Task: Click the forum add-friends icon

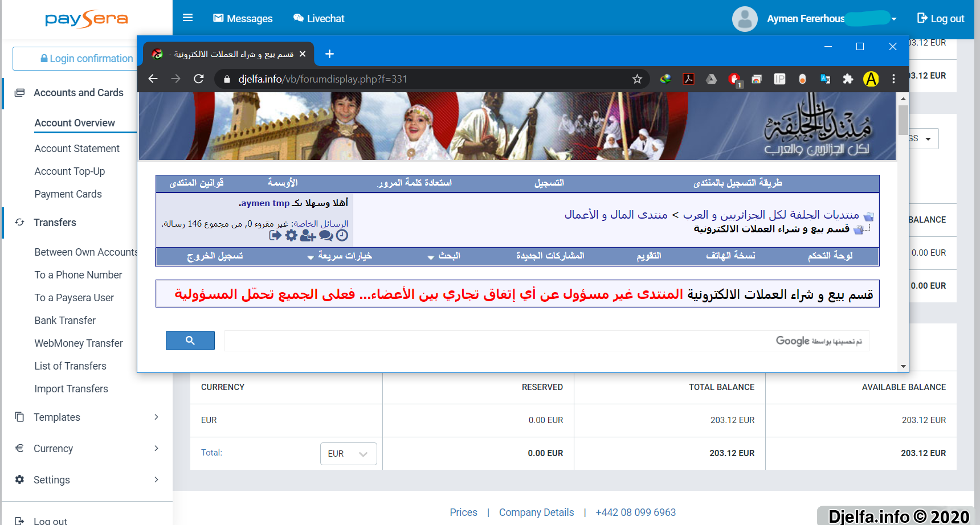Action: click(308, 235)
